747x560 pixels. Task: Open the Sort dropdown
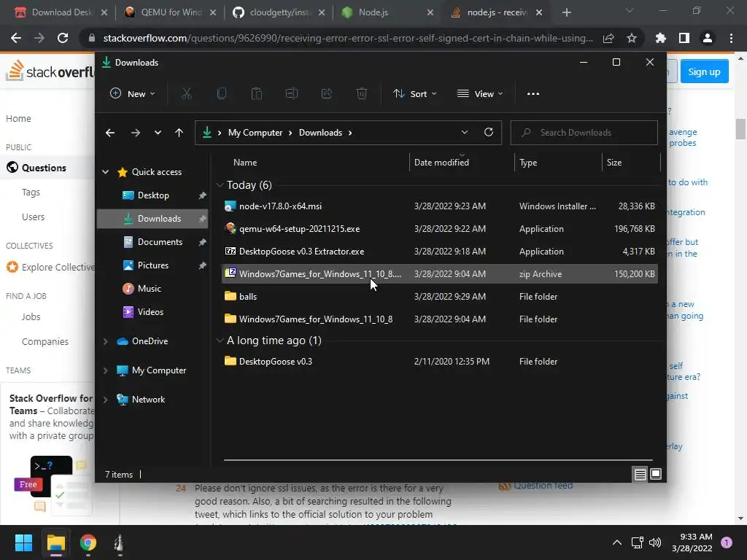click(x=414, y=94)
